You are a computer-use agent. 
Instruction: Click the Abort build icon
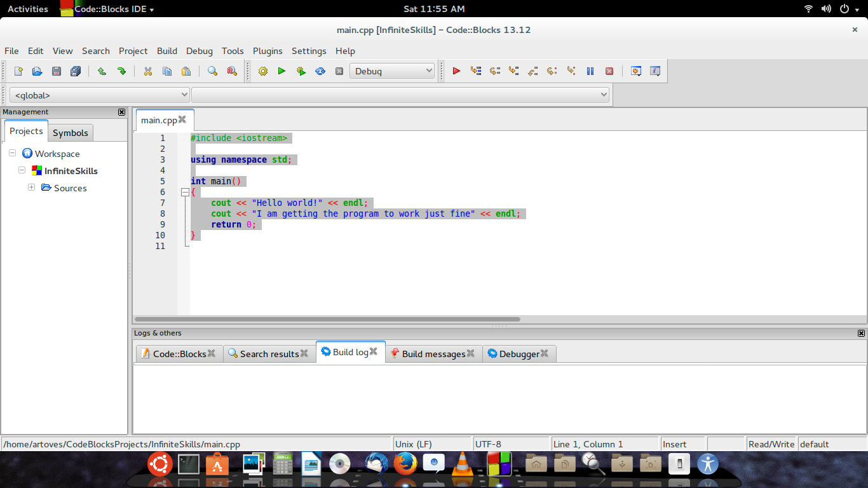click(339, 71)
